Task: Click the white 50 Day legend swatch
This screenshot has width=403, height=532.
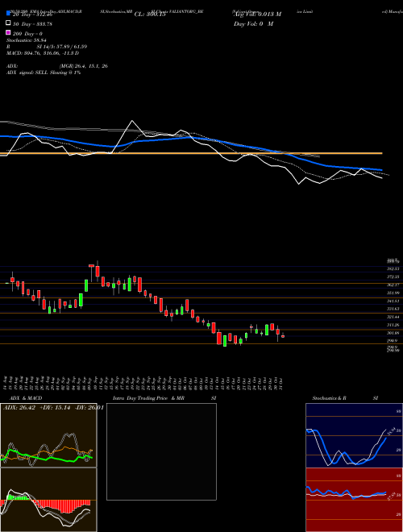Action: [8, 23]
